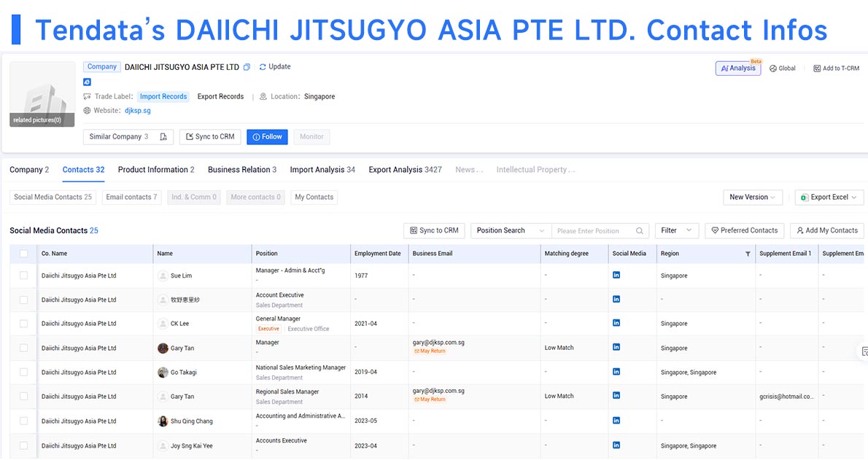Switch to the Contacts 32 tab
Viewport: 868px width, 460px height.
click(x=84, y=170)
